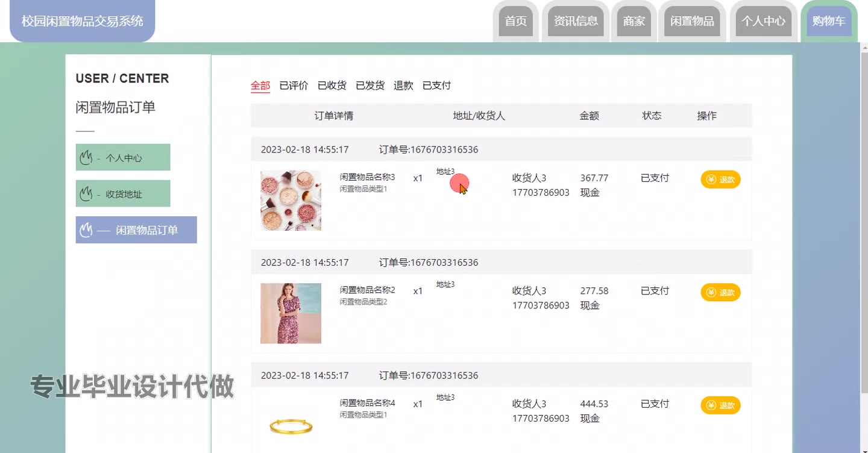Click 收货人3 in the 闲置物品名称3 row
868x453 pixels.
tap(529, 178)
